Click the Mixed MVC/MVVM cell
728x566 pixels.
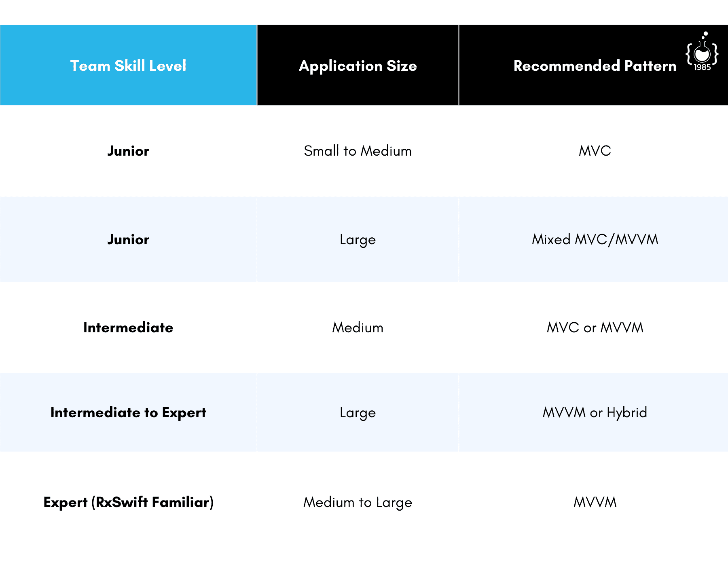[595, 239]
